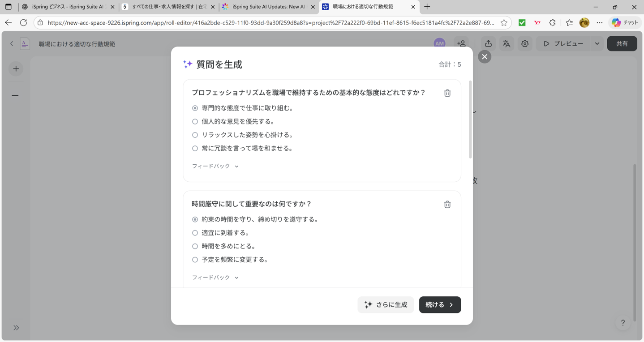Open the translate/language icon in toolbar
The image size is (644, 342).
[506, 43]
